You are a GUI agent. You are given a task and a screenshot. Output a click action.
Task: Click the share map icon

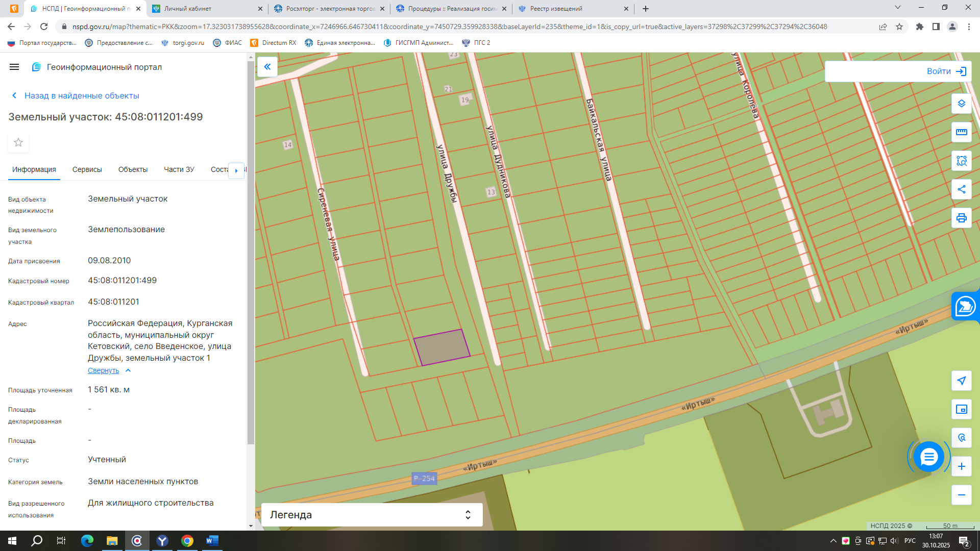pyautogui.click(x=961, y=189)
